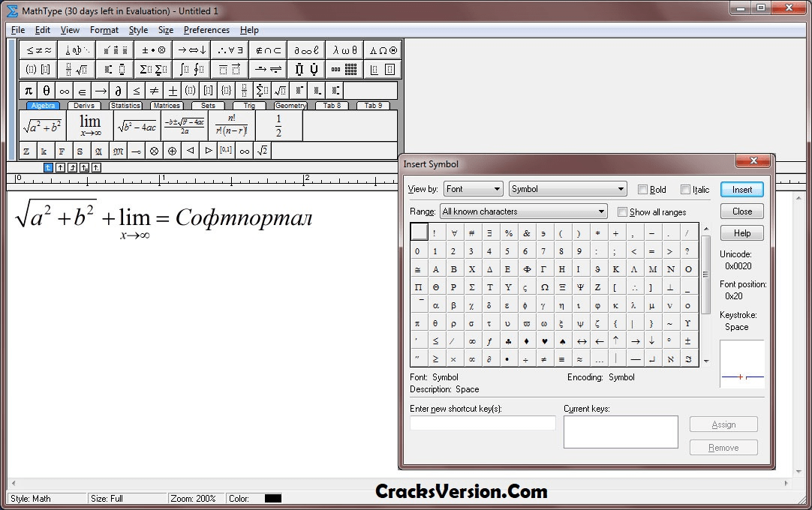Click the fraction 1/2 template on the Algebra bar
The width and height of the screenshot is (812, 510).
point(279,124)
